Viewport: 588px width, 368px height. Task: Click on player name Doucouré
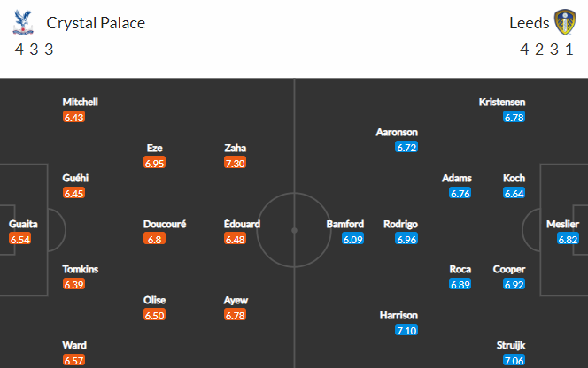point(165,224)
